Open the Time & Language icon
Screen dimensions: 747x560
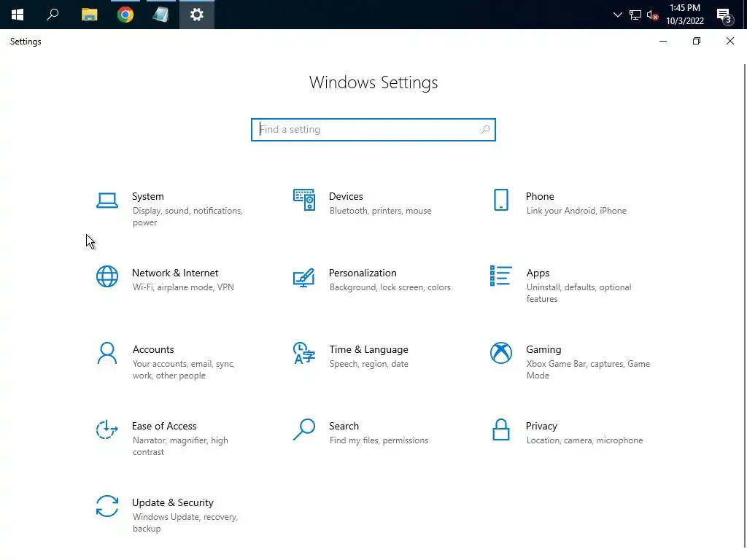click(x=304, y=353)
